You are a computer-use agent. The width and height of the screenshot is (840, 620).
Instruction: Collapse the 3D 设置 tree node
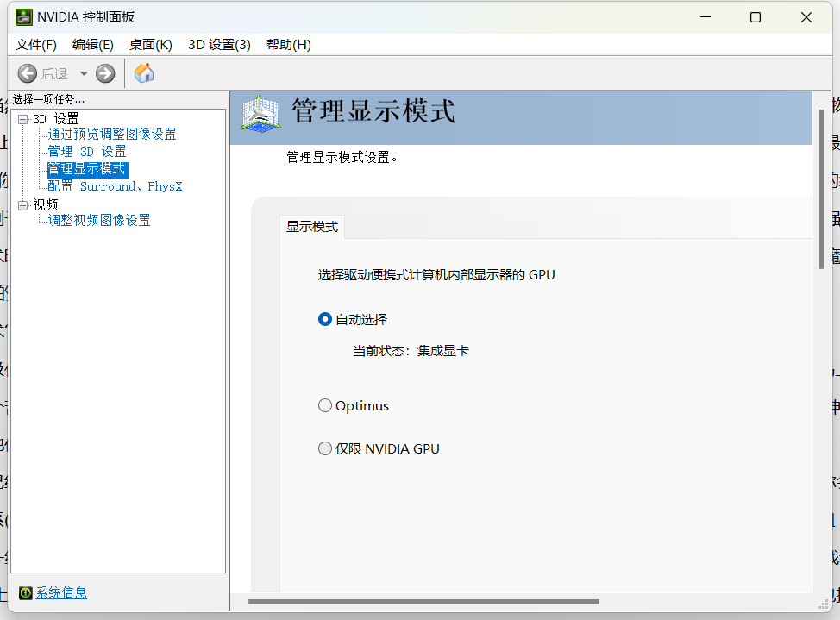tap(22, 119)
